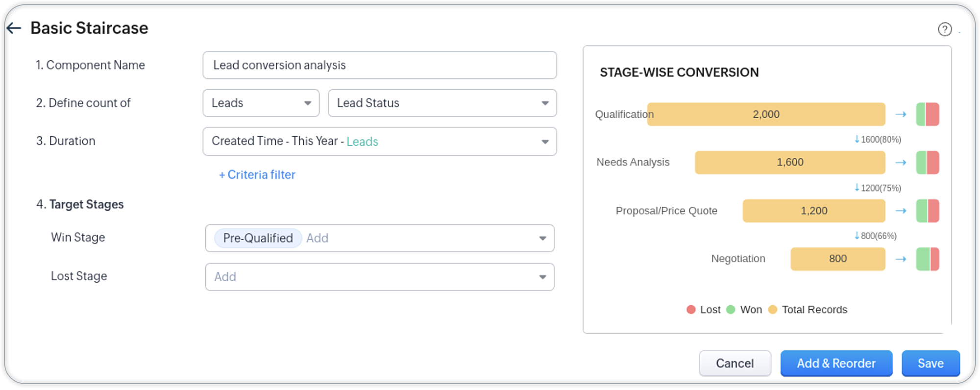
Task: Click the Component Name text field
Action: point(379,65)
